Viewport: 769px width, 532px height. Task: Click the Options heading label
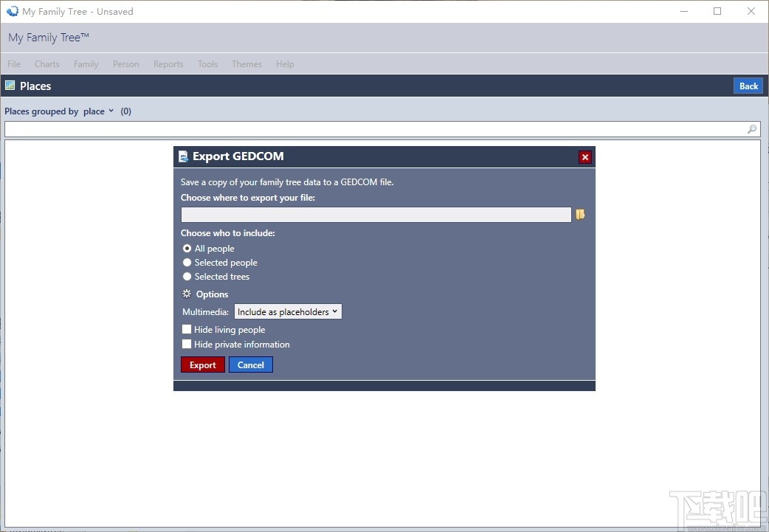coord(213,294)
